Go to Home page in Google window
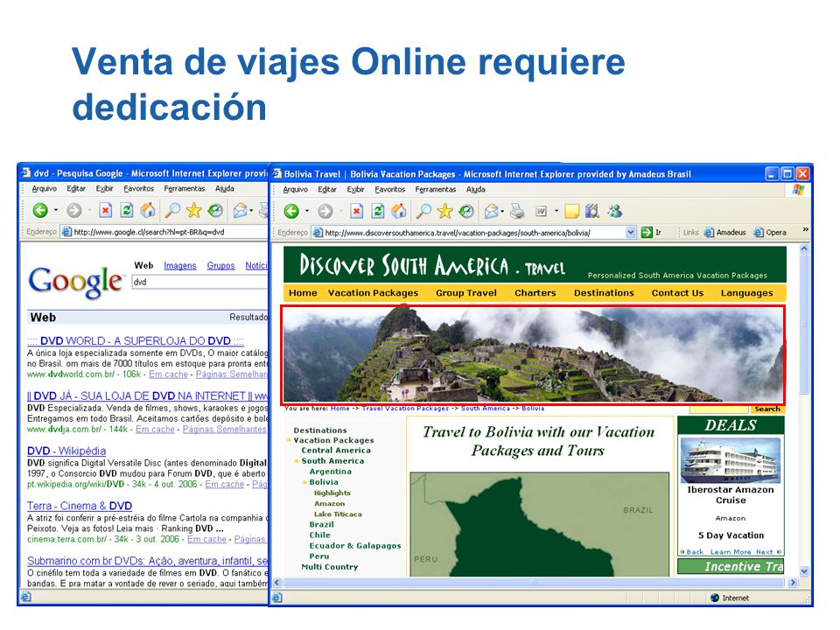 tap(148, 211)
